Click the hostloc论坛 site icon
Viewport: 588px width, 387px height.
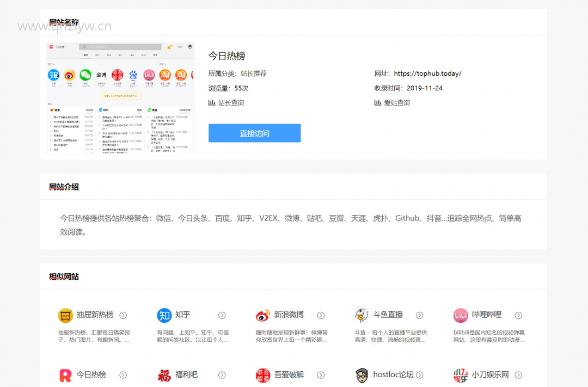(x=362, y=375)
